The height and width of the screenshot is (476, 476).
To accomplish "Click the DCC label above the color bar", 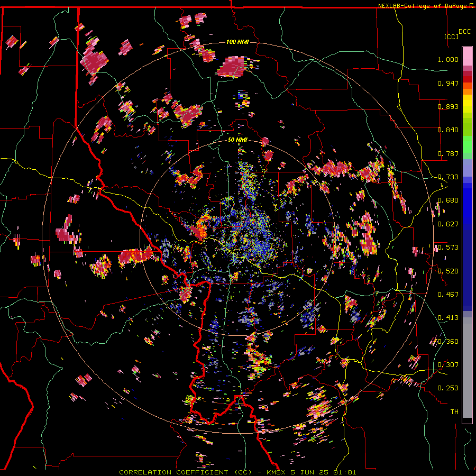I will tap(464, 32).
